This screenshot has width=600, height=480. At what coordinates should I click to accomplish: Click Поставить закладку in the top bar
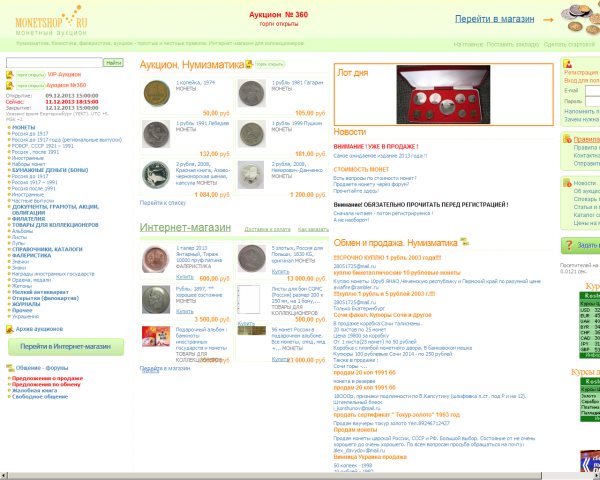pos(513,44)
